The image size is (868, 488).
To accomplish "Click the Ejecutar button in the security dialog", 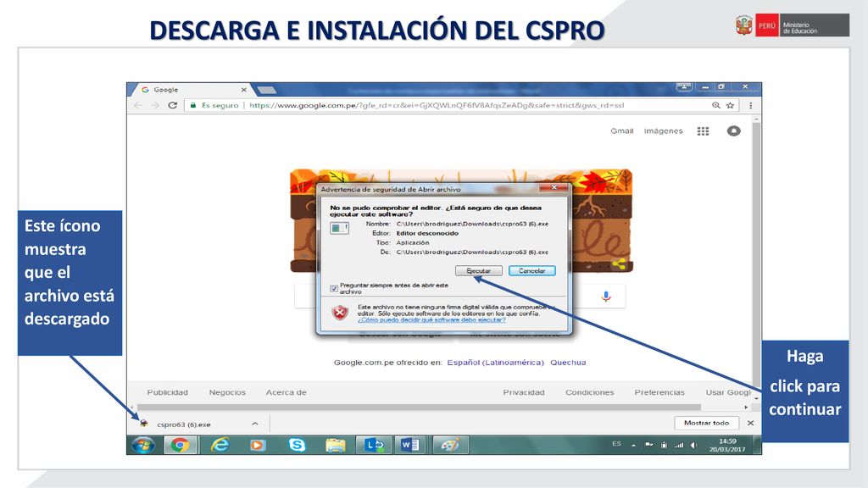I will point(478,270).
